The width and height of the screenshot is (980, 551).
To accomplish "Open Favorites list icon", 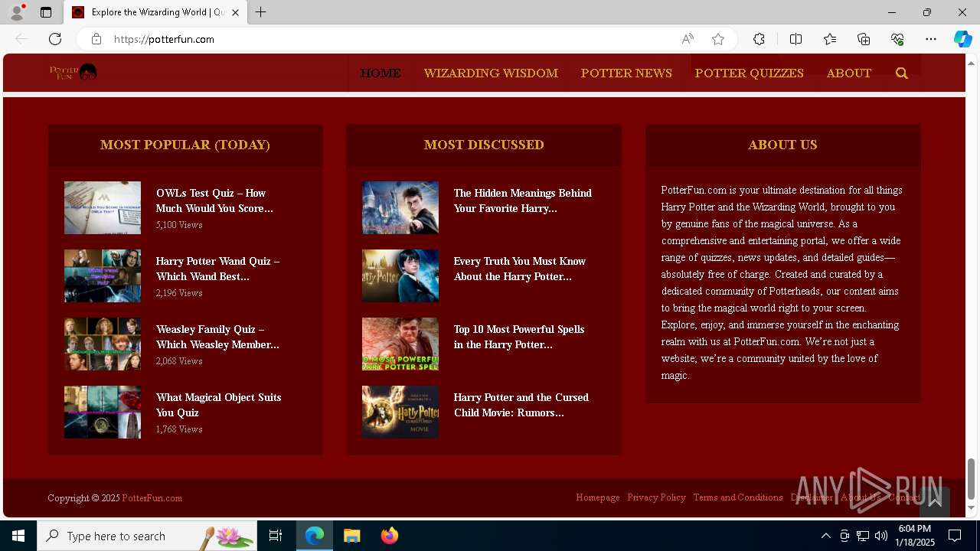I will (x=830, y=39).
